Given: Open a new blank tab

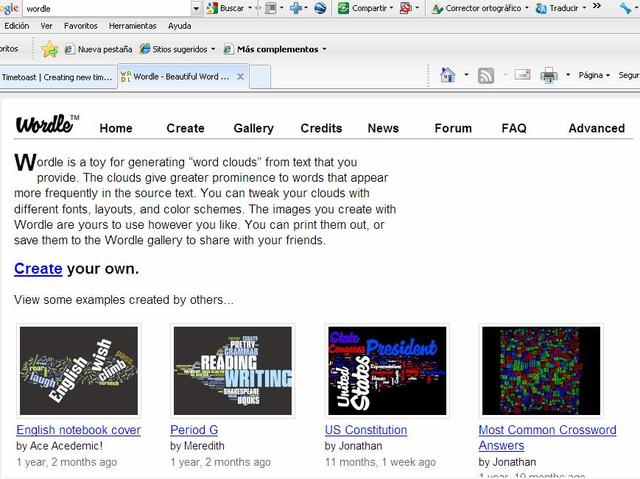Looking at the screenshot, I should [260, 77].
